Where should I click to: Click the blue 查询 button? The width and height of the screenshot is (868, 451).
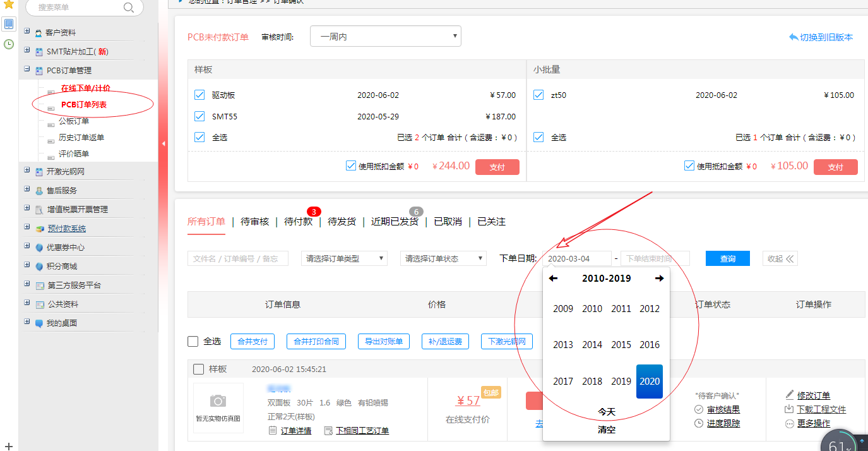point(727,258)
